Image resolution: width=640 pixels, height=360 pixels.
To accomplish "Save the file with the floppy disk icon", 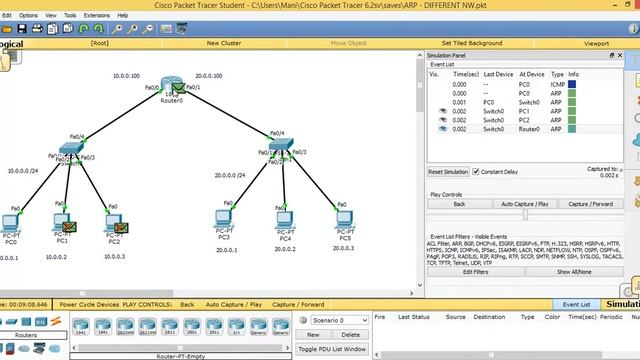I will (22, 29).
